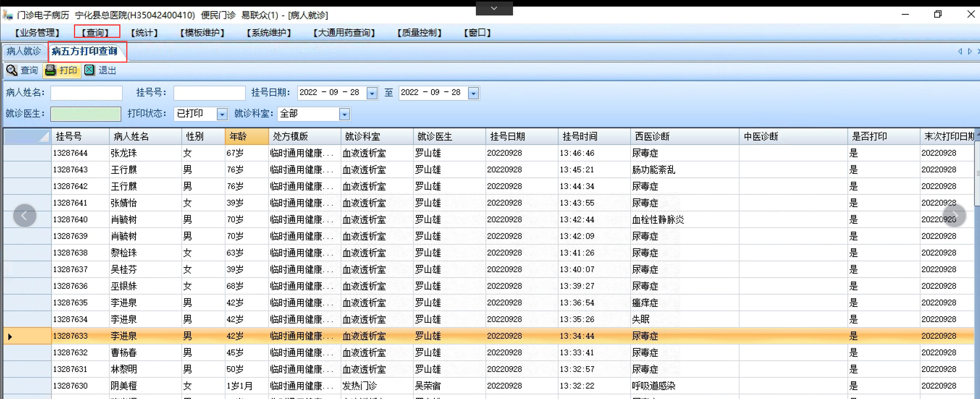Viewport: 980px width, 399px height.
Task: Click the 挂号时间 column header
Action: 594,137
